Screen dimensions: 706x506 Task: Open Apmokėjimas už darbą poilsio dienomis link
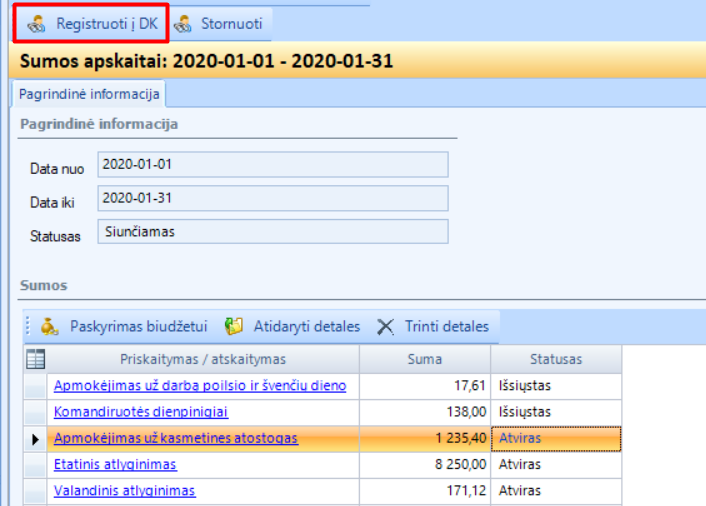point(200,385)
